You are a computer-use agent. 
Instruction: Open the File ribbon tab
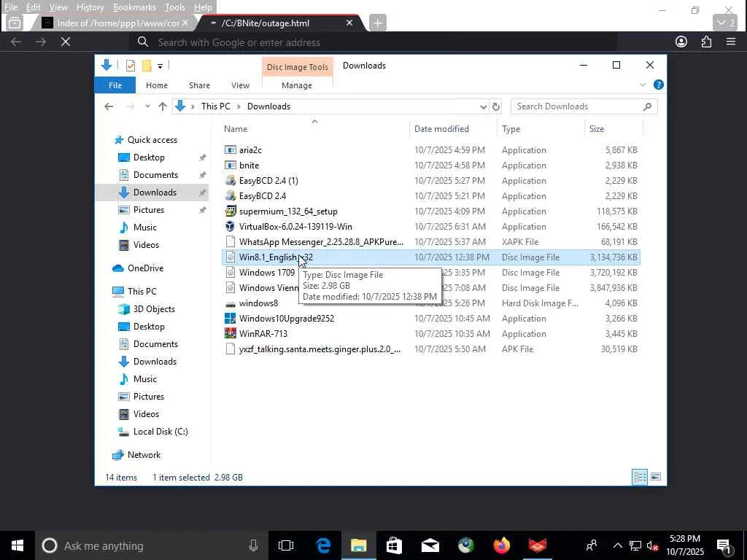point(115,85)
